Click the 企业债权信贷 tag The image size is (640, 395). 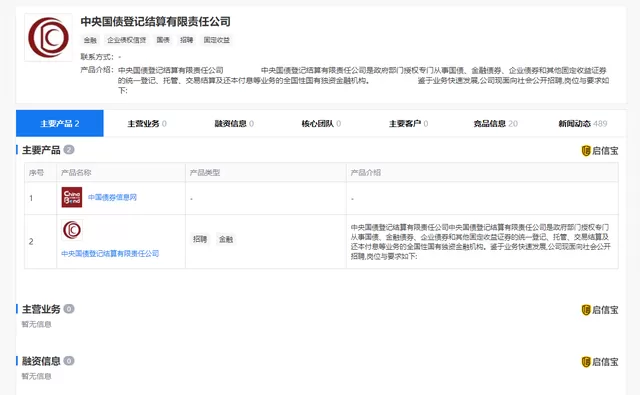pyautogui.click(x=127, y=40)
